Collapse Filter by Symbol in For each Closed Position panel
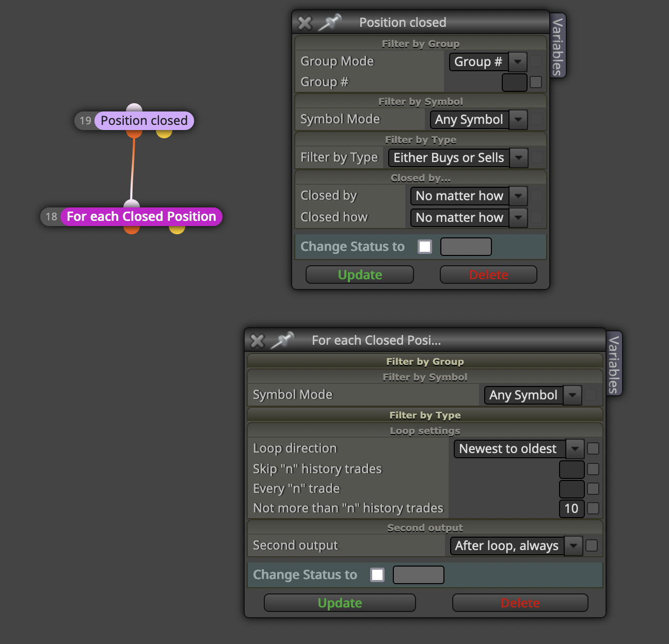The image size is (669, 644). click(425, 377)
